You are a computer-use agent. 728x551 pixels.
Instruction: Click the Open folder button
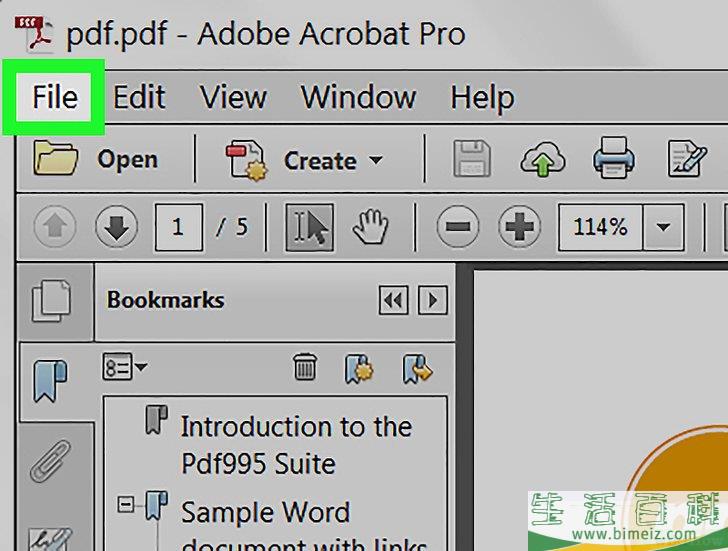click(x=96, y=159)
